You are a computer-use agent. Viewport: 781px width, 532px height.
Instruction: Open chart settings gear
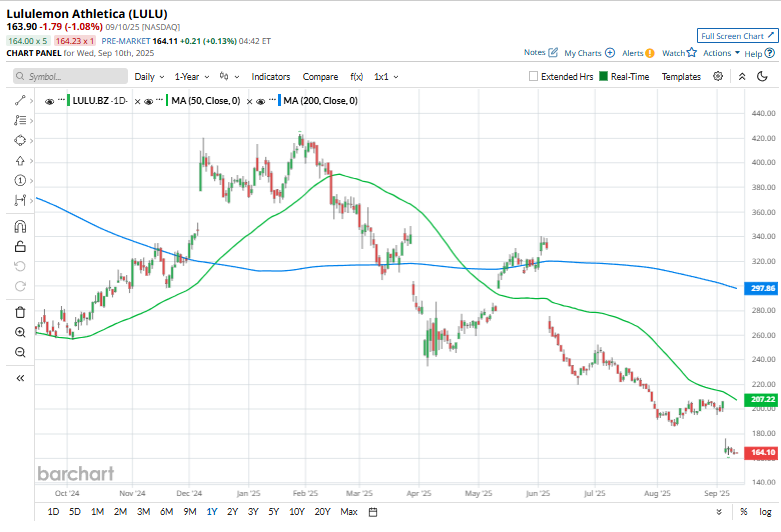tap(718, 76)
